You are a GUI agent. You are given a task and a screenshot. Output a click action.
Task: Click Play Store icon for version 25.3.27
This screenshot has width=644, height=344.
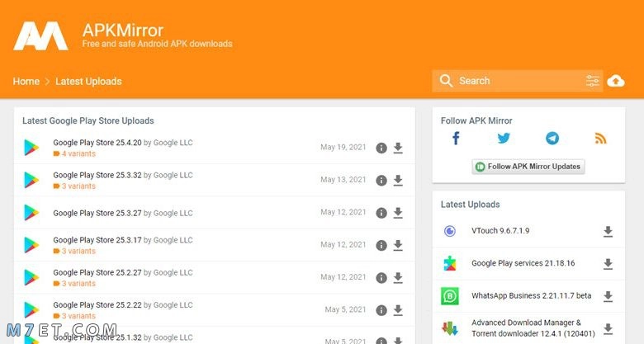[31, 213]
